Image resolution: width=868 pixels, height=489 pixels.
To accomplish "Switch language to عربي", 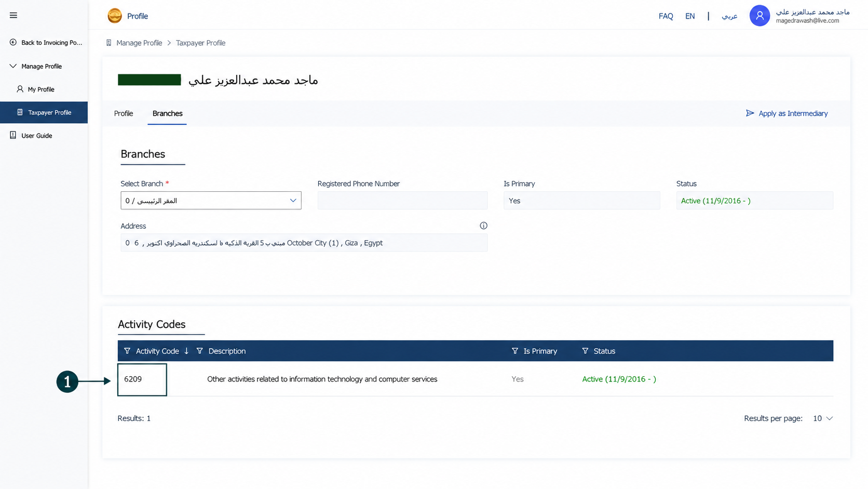I will click(729, 16).
